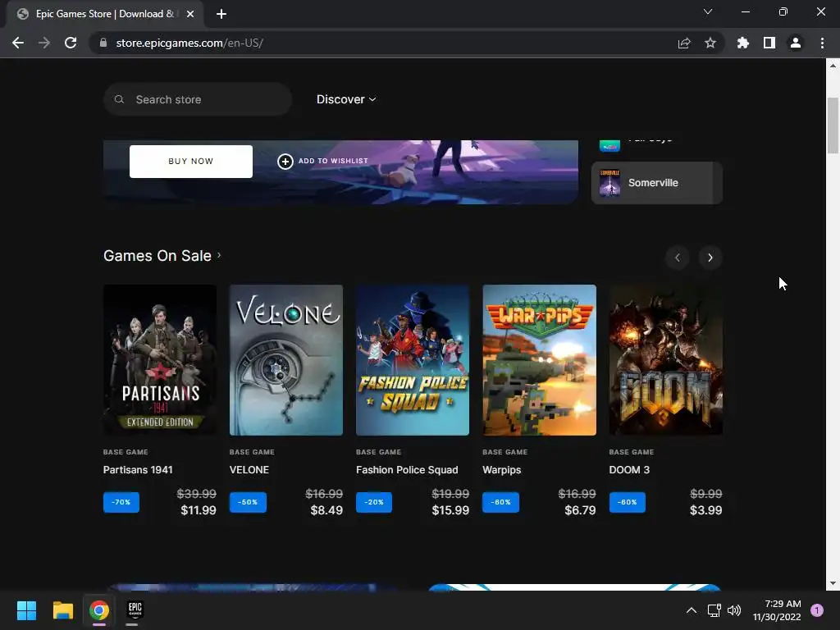Viewport: 840px width, 630px height.
Task: Click next arrow in Games On Sale
Action: (710, 258)
